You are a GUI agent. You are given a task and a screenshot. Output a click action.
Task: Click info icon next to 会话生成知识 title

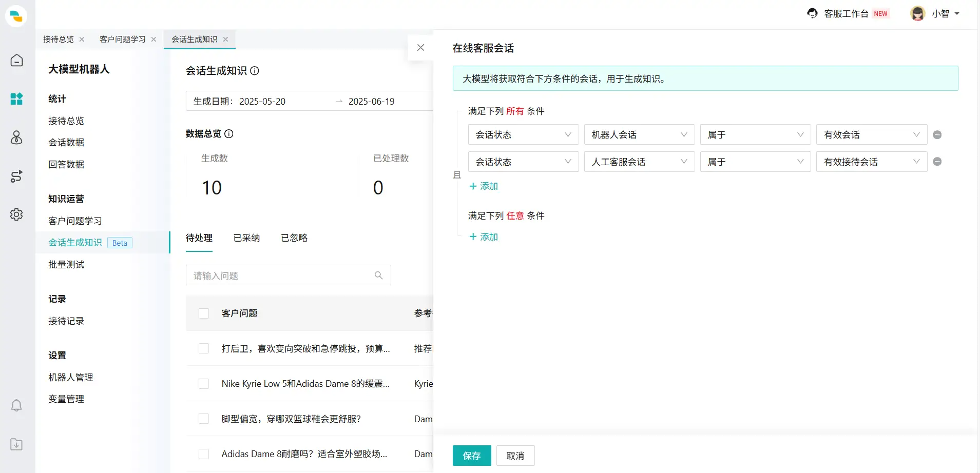pos(255,71)
